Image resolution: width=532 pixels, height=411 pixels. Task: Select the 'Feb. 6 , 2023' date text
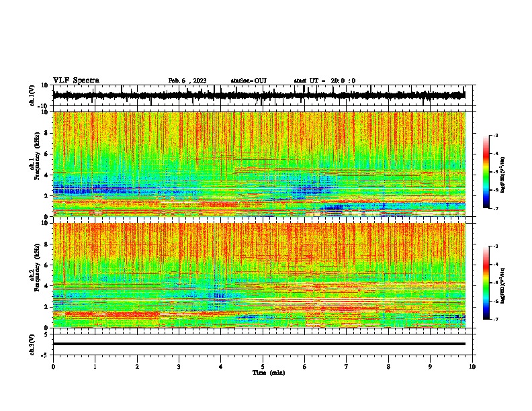(x=187, y=81)
